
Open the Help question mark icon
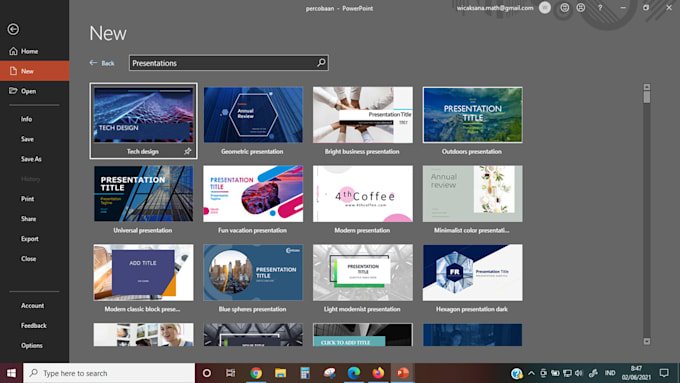click(600, 8)
